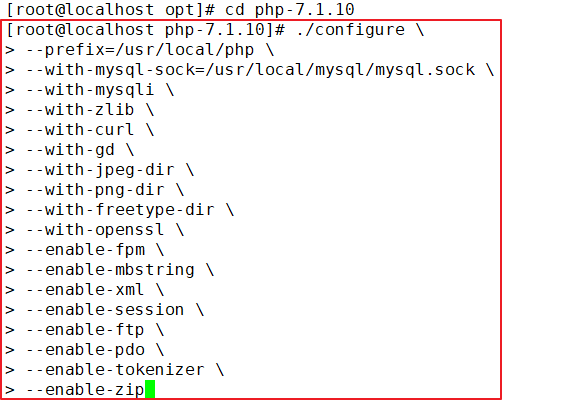Click the --enable-session option

pos(105,310)
